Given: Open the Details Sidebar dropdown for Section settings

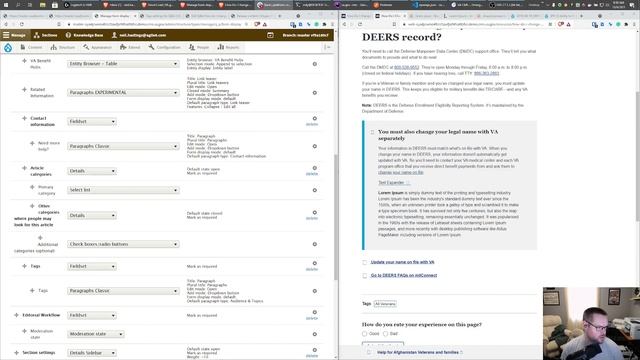Looking at the screenshot, I should 91,353.
